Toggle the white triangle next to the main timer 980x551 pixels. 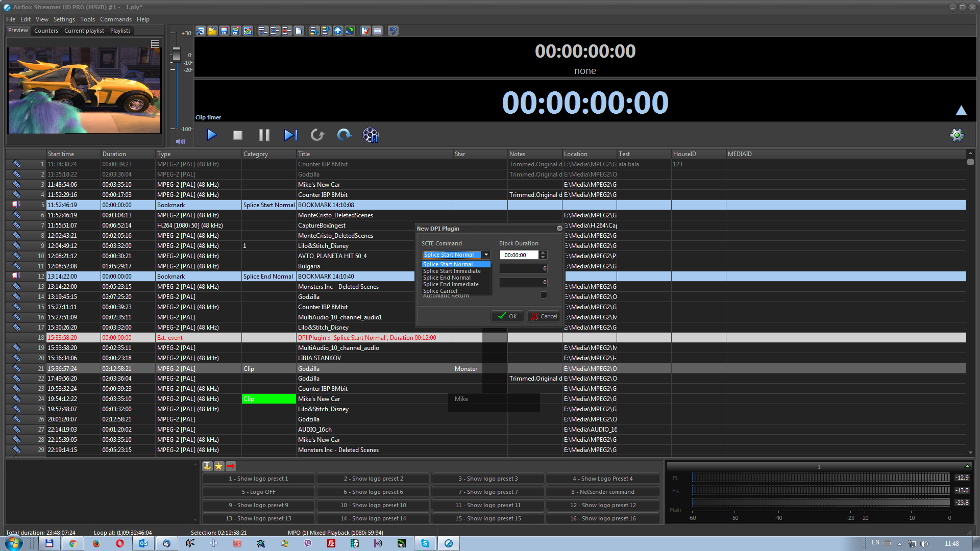961,110
